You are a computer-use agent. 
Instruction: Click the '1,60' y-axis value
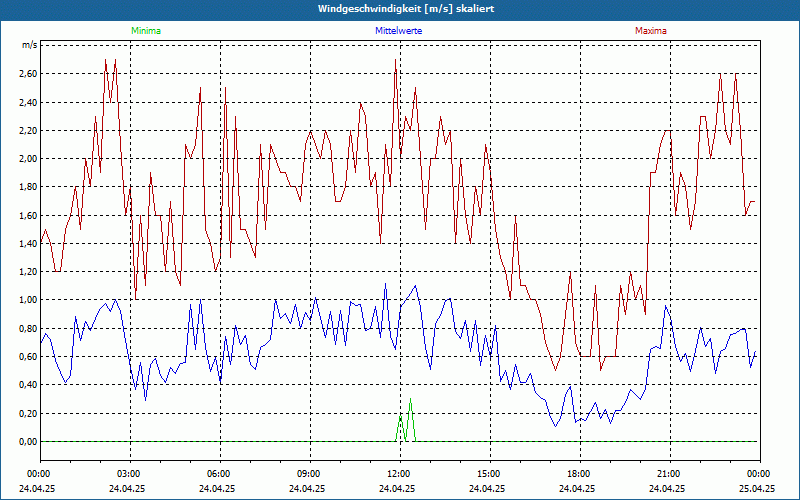point(28,215)
